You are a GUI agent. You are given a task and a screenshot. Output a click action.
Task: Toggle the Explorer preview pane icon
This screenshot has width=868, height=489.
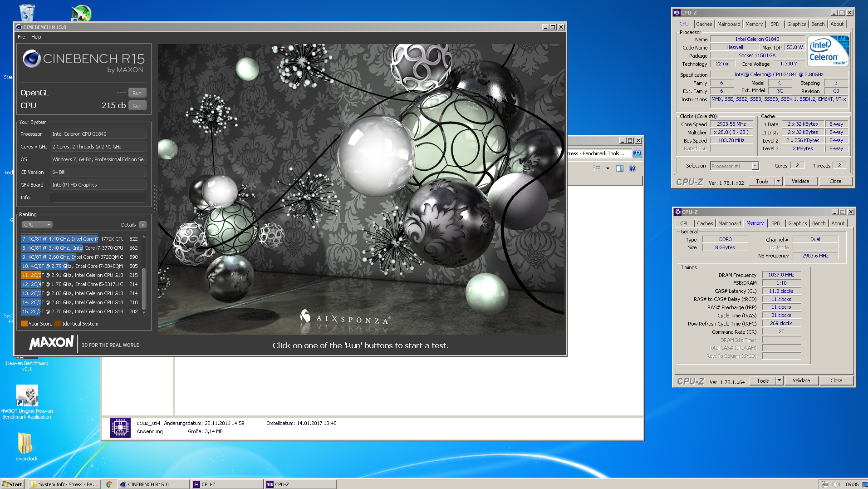620,168
